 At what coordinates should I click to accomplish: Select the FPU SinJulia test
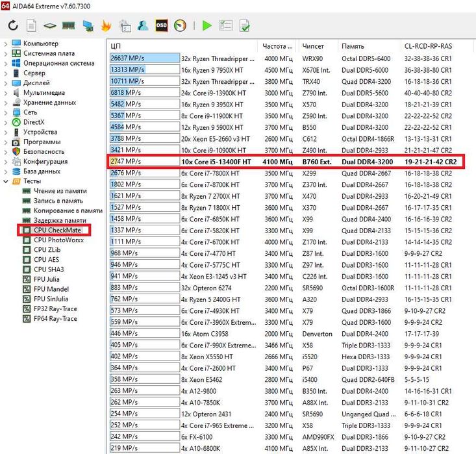pos(51,299)
